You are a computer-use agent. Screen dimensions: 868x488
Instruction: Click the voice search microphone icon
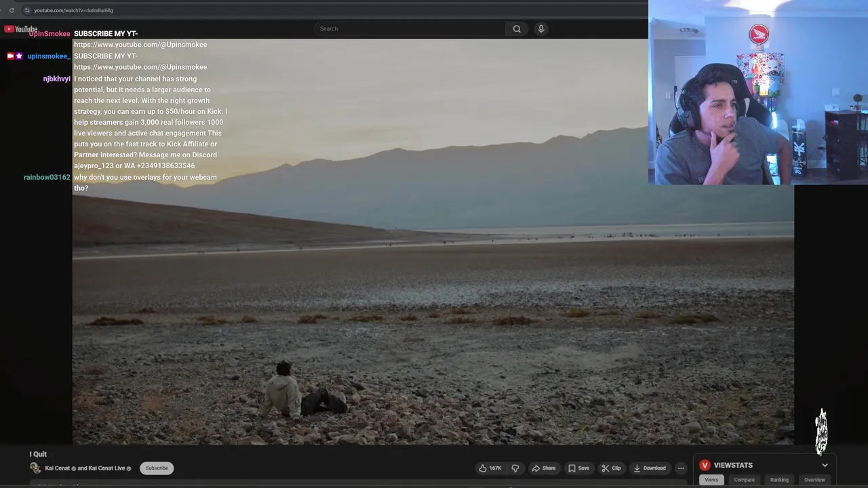tap(540, 28)
